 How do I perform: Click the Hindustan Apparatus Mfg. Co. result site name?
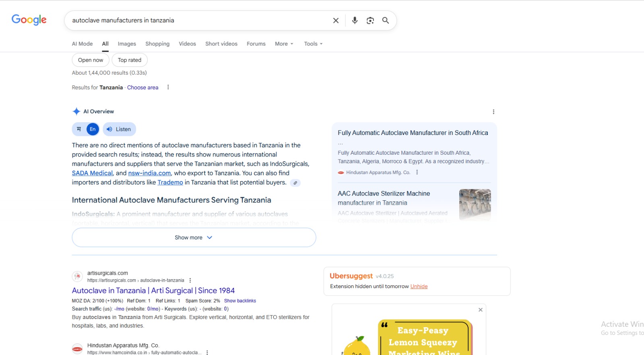pos(123,345)
